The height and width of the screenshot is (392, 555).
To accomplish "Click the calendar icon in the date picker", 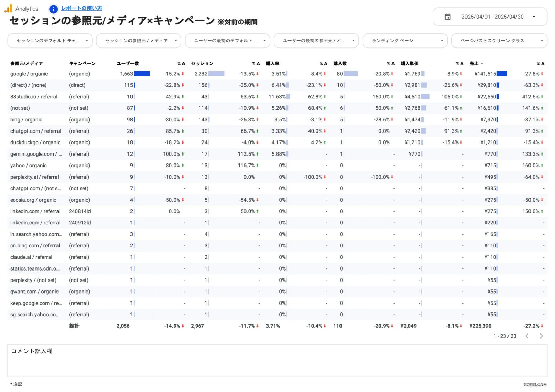I will pos(448,17).
